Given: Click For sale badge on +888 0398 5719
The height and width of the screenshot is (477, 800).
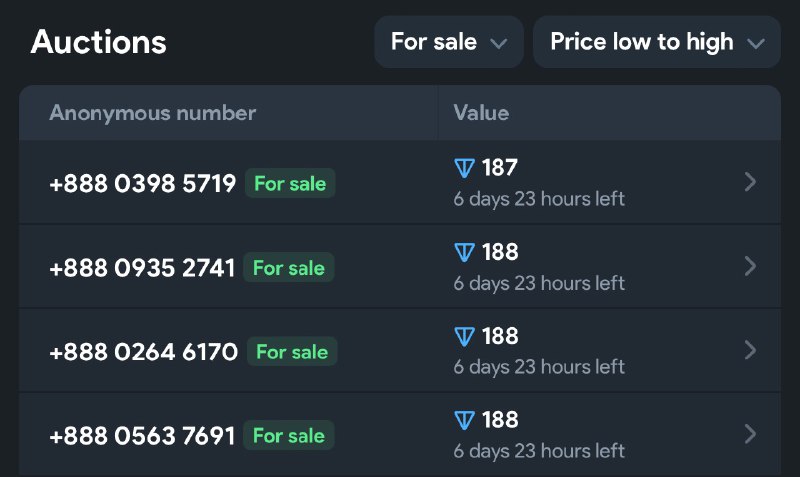Looking at the screenshot, I should coord(290,183).
